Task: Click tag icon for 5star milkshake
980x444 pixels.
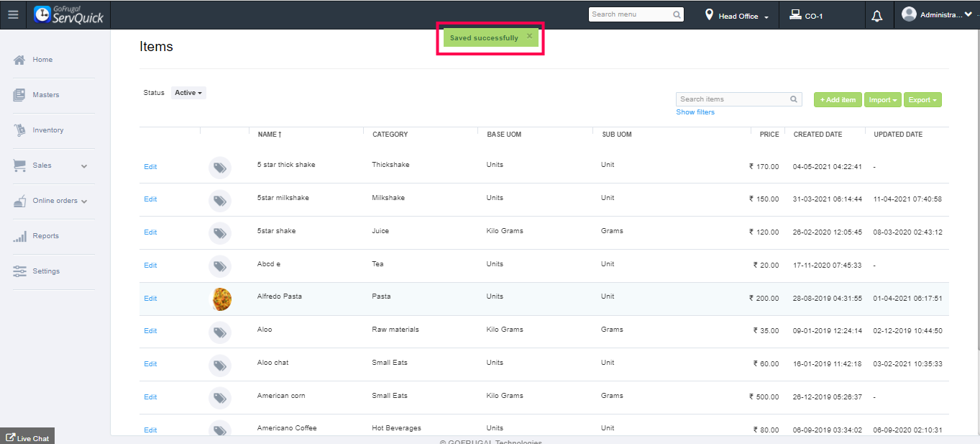Action: pyautogui.click(x=220, y=201)
